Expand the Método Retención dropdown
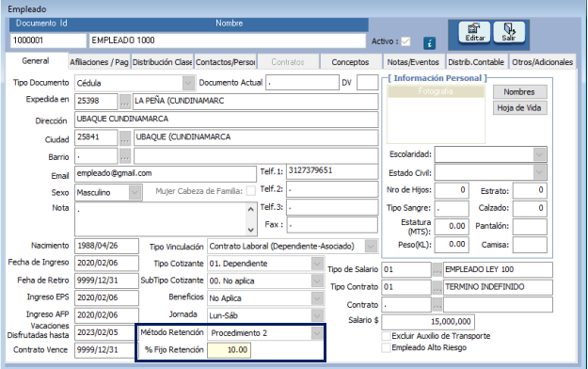The width and height of the screenshot is (588, 369). tap(317, 333)
